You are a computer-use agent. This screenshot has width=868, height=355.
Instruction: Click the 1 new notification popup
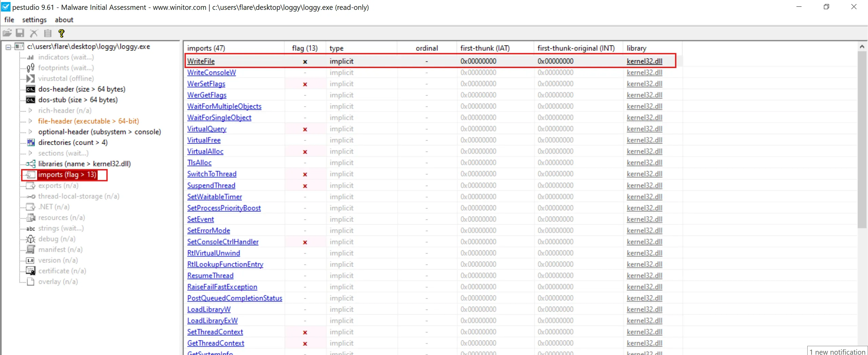click(x=837, y=352)
